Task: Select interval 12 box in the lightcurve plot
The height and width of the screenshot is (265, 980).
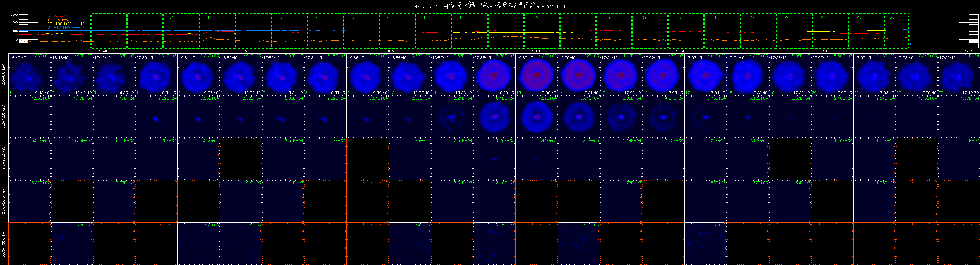Action: (x=505, y=31)
